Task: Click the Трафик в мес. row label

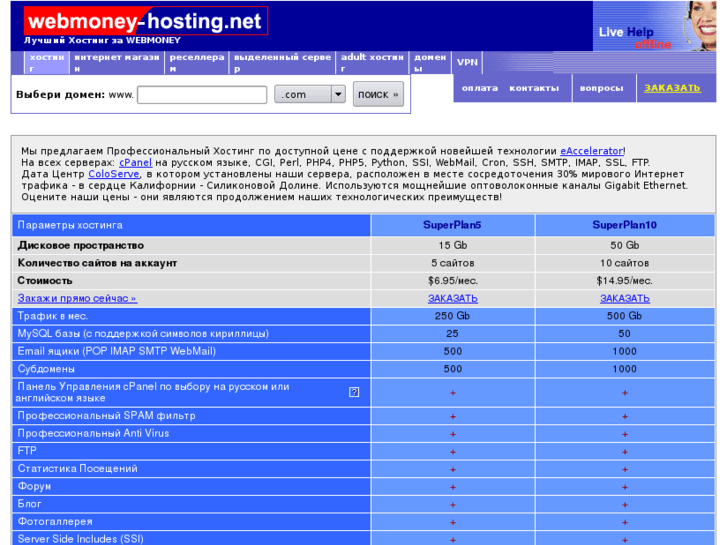Action: (x=53, y=316)
